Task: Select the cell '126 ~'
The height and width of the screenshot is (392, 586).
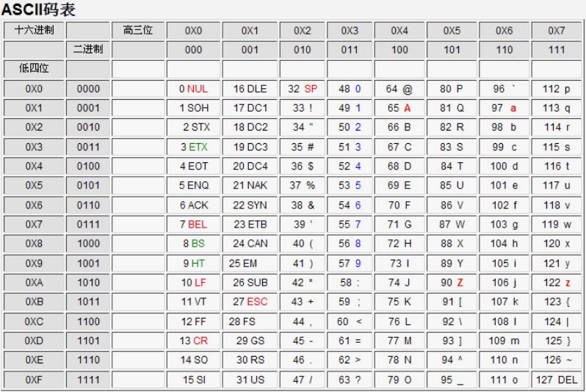Action: tap(557, 360)
